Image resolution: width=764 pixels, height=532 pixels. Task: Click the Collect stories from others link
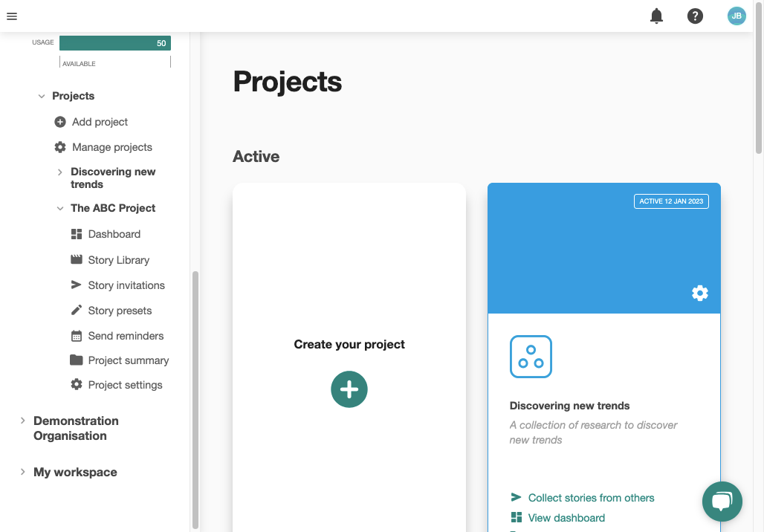point(591,498)
